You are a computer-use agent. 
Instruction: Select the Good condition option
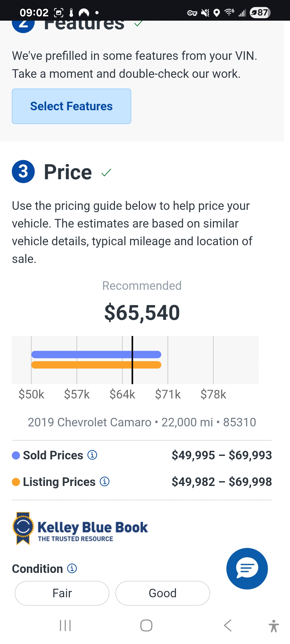click(x=162, y=593)
